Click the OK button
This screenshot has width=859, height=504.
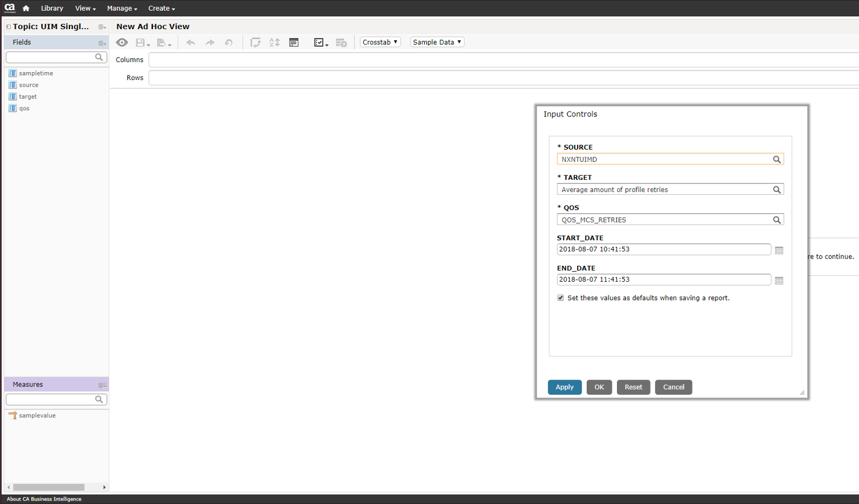(599, 387)
